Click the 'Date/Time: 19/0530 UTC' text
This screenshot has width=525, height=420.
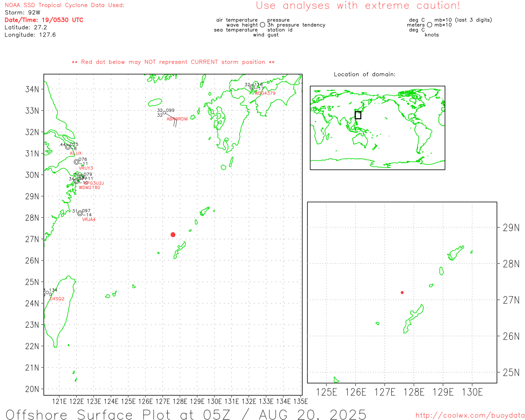[44, 20]
